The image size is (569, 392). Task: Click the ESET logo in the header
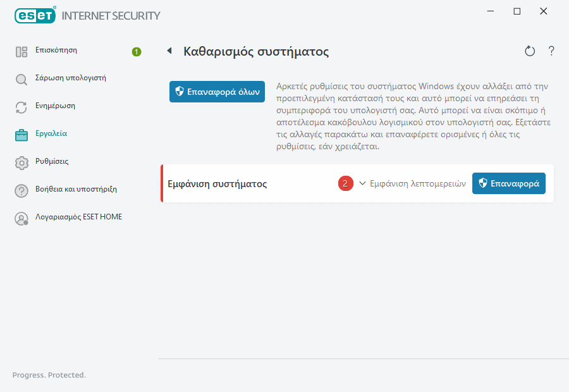[35, 15]
